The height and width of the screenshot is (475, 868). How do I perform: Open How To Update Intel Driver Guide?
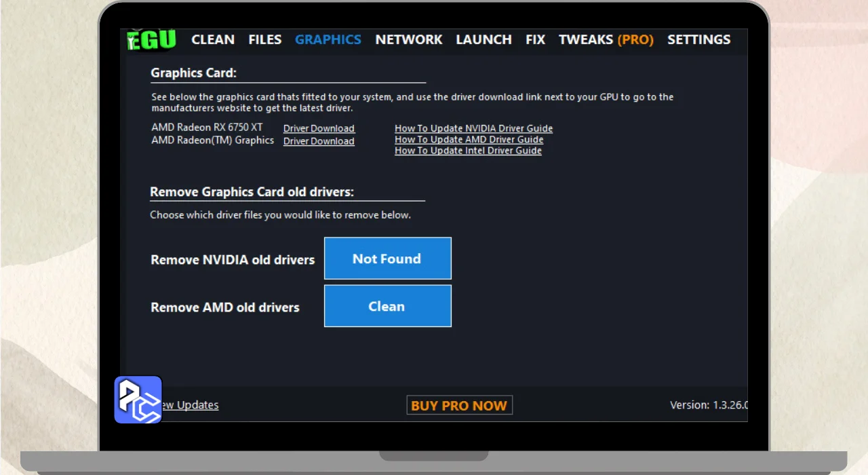pyautogui.click(x=468, y=151)
